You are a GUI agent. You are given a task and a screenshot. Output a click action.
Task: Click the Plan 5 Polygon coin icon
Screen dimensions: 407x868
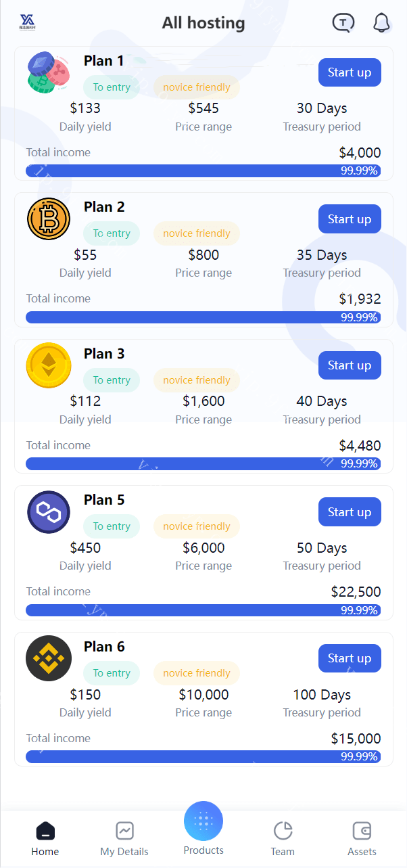(x=49, y=512)
